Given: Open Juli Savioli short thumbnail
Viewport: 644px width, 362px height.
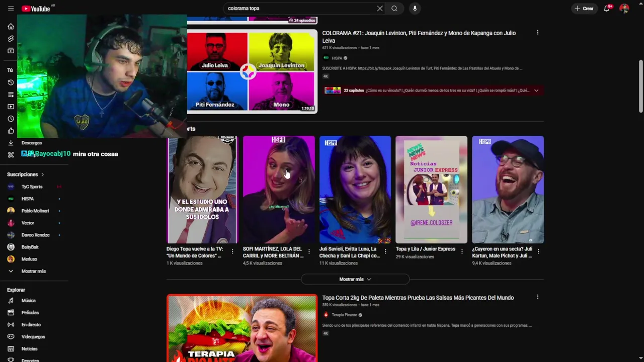Looking at the screenshot, I should click(355, 190).
